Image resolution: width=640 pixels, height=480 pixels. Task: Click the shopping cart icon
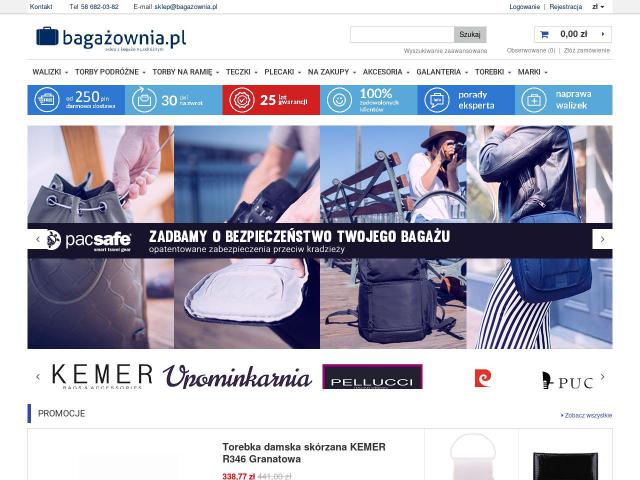(x=544, y=35)
